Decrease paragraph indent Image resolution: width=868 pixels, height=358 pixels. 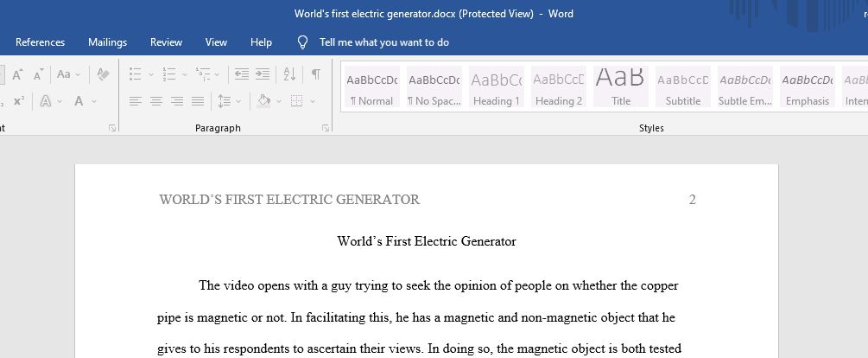tap(241, 74)
